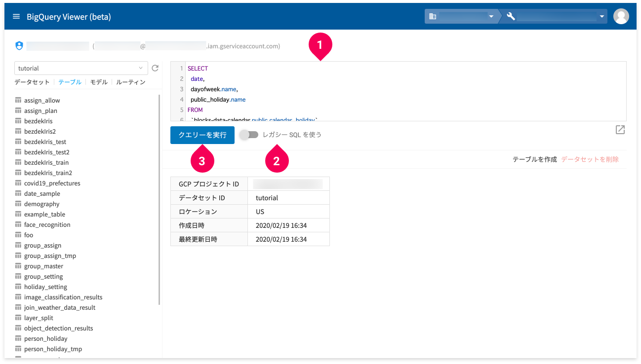Click table icon beside covid19_prefectures
Viewport: 641px width, 364px height.
pyautogui.click(x=19, y=183)
